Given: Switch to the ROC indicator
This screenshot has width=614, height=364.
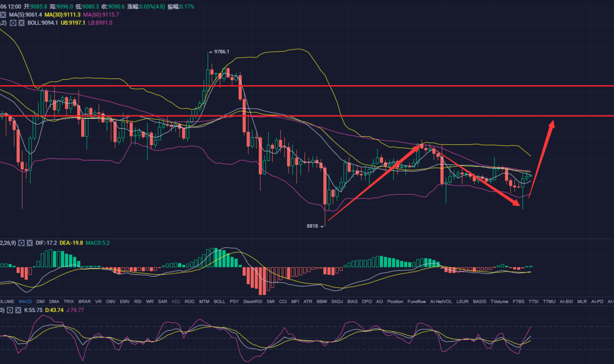Looking at the screenshot, I should click(190, 301).
